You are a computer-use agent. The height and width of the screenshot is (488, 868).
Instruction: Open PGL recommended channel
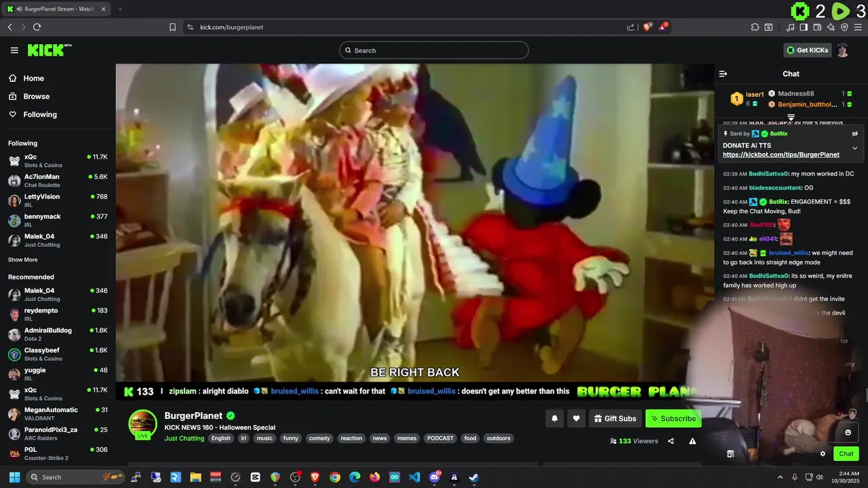pos(57,453)
